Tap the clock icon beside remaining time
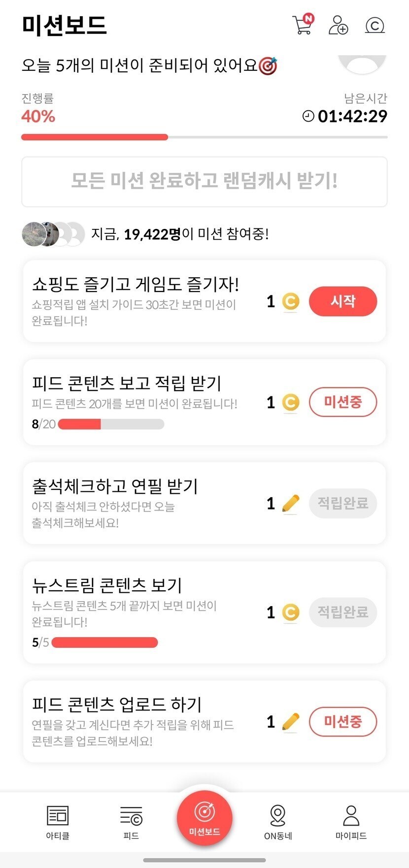This screenshot has width=409, height=868. (308, 116)
